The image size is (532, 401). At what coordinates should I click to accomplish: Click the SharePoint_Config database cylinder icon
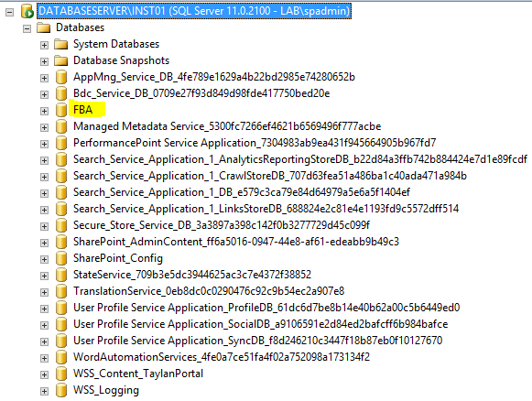click(x=61, y=258)
